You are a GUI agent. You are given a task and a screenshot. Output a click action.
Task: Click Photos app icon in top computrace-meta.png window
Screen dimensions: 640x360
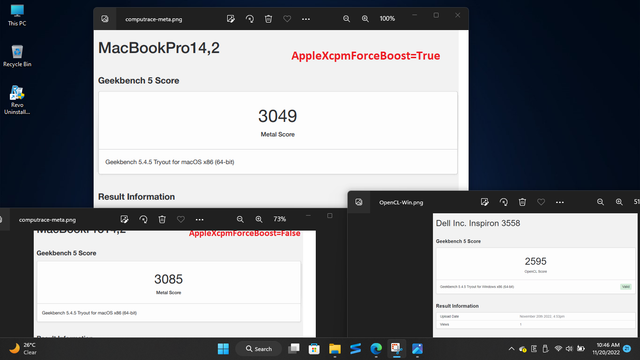(x=105, y=19)
